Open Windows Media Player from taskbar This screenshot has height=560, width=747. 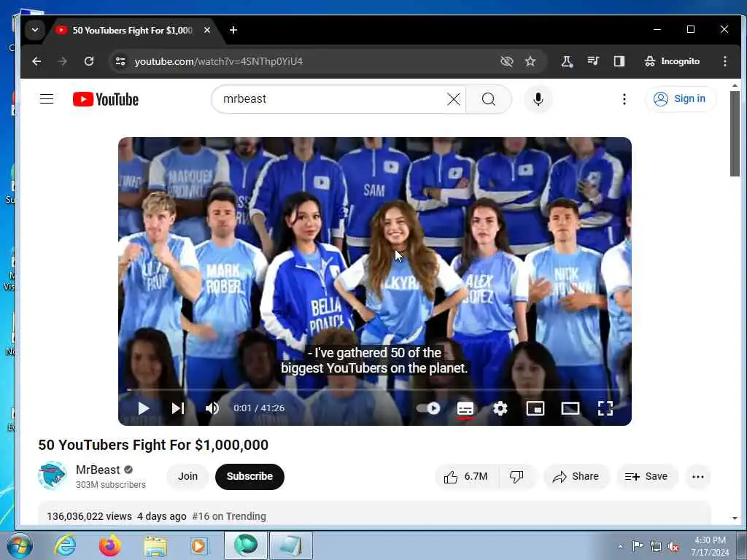[198, 546]
